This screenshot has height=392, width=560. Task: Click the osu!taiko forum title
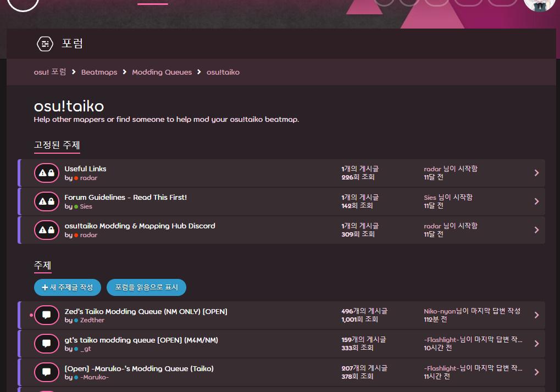69,106
